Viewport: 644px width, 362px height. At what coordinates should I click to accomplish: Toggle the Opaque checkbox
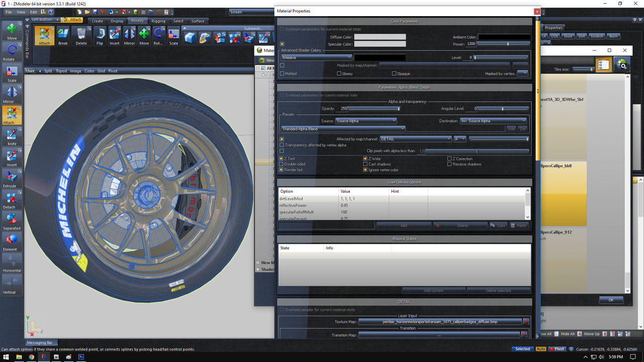pyautogui.click(x=394, y=73)
